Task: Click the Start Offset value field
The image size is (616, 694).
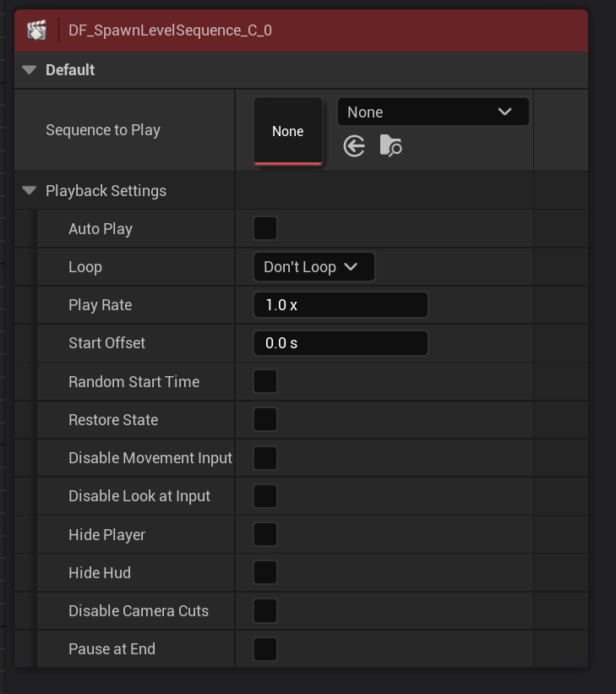Action: 341,343
